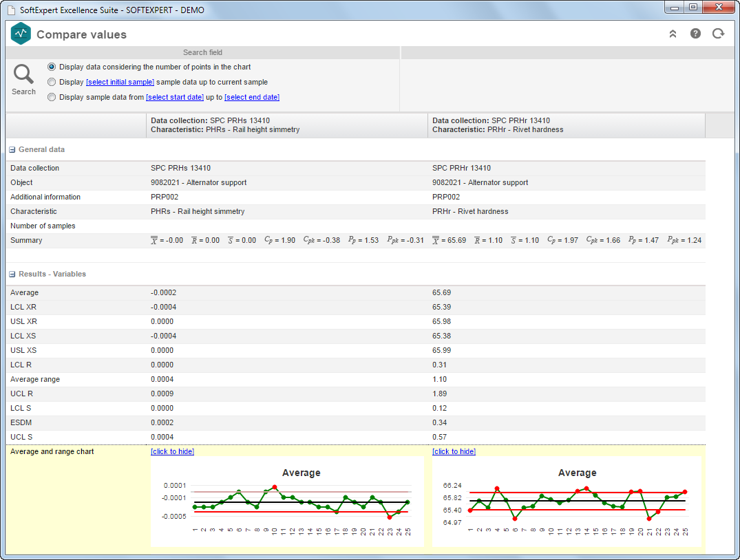Image resolution: width=740 pixels, height=560 pixels.
Task: Select display sample data by date radio
Action: (52, 97)
